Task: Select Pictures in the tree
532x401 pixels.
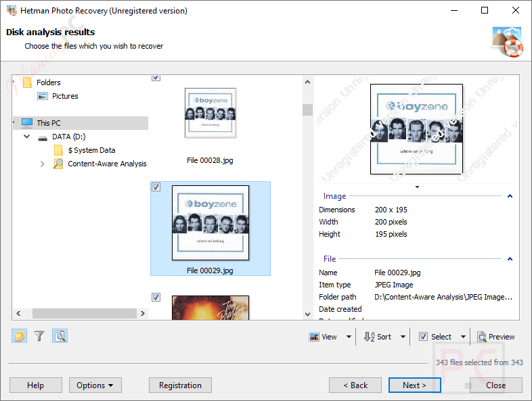Action: 65,96
